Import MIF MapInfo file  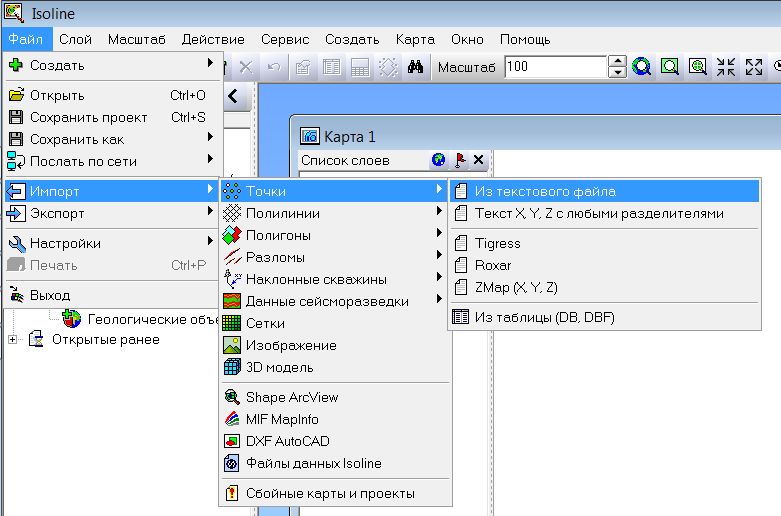(335, 419)
